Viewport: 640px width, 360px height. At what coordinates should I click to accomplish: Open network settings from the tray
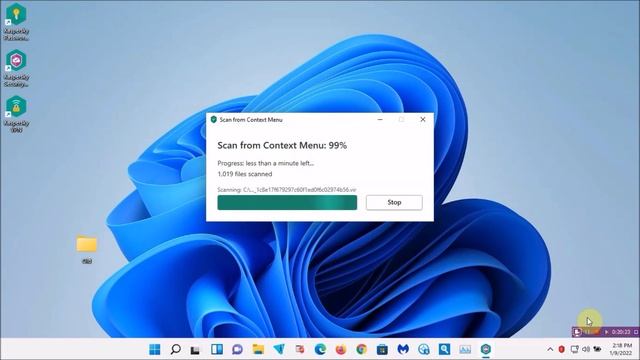pos(574,349)
